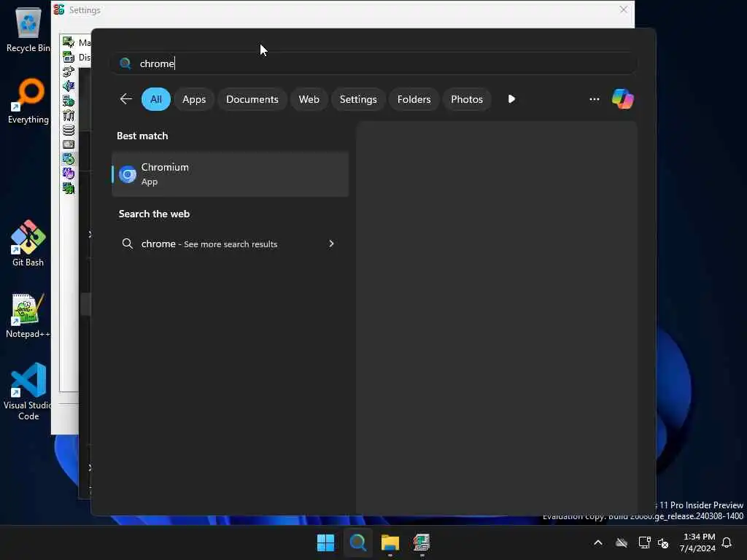Switch to the Apps filter
747x560 pixels.
(194, 99)
